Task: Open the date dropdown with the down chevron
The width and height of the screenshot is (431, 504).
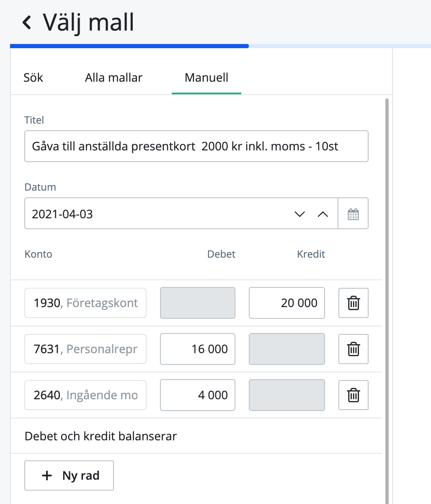Action: 299,214
